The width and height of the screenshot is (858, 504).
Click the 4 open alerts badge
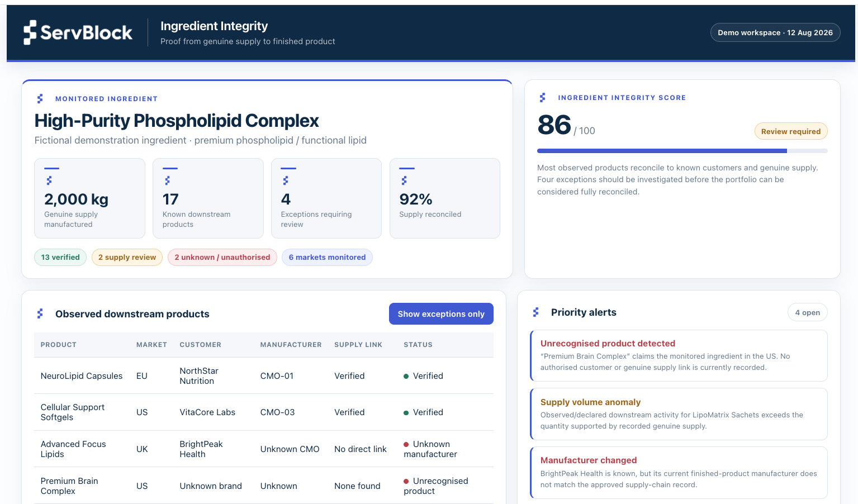(x=808, y=312)
